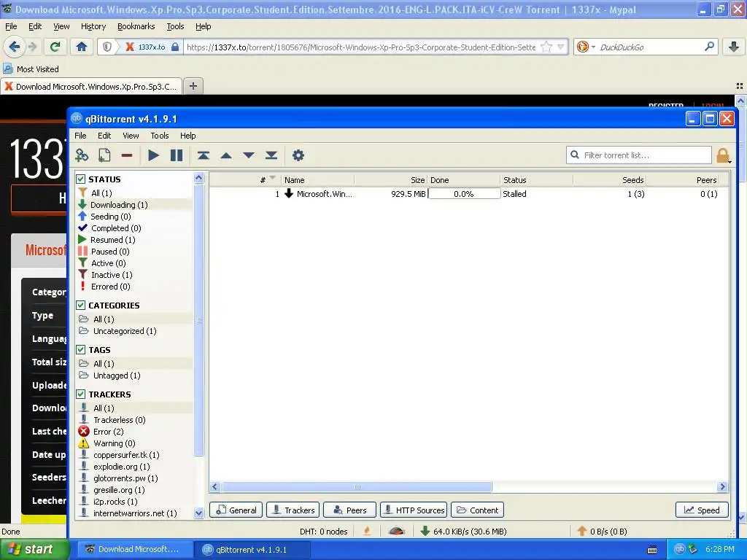The height and width of the screenshot is (560, 747).
Task: Toggle the STATUS filter checkbox
Action: [x=81, y=179]
